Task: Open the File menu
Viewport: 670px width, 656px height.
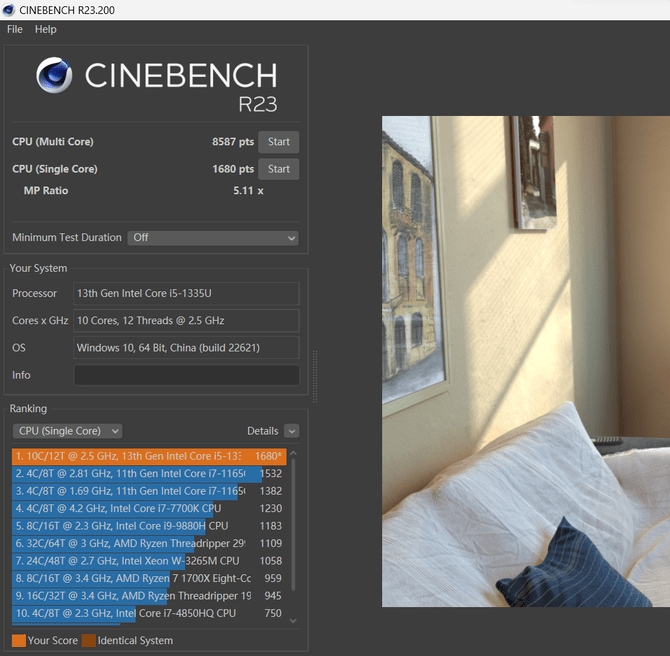Action: point(15,29)
